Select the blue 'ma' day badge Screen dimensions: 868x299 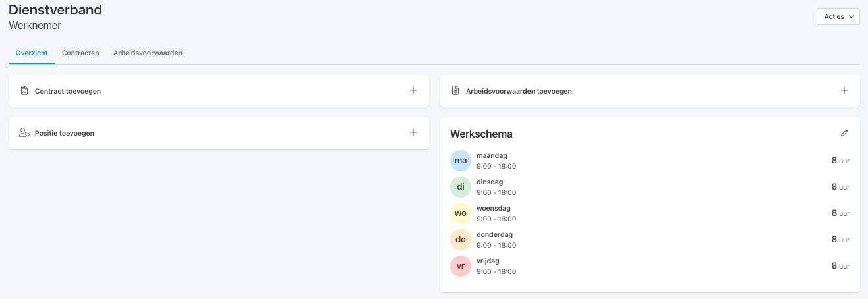tap(461, 161)
